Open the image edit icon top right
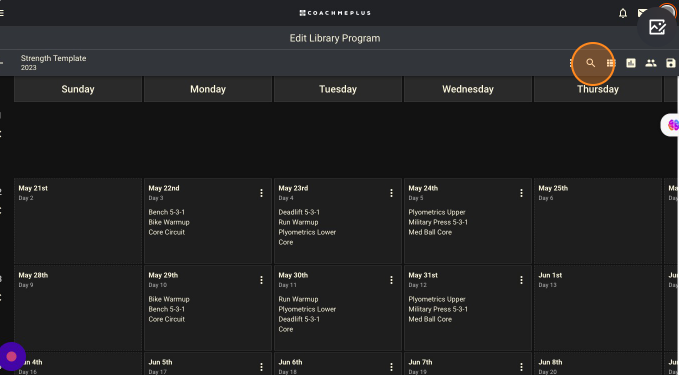 657,27
